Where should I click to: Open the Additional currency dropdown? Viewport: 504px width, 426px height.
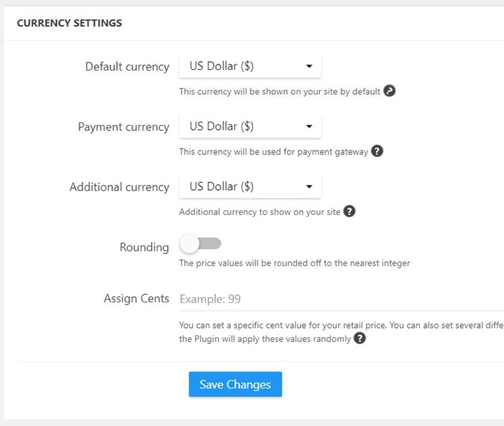[250, 187]
